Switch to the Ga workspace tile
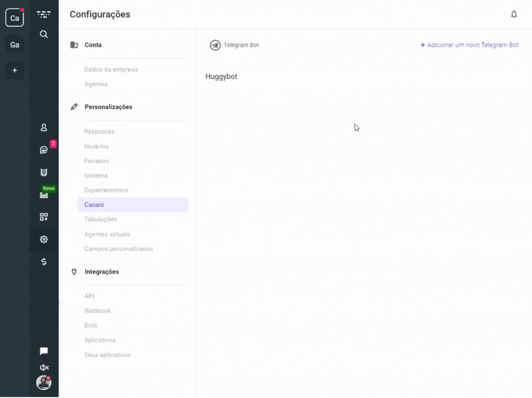The image size is (532, 398). pyautogui.click(x=15, y=45)
